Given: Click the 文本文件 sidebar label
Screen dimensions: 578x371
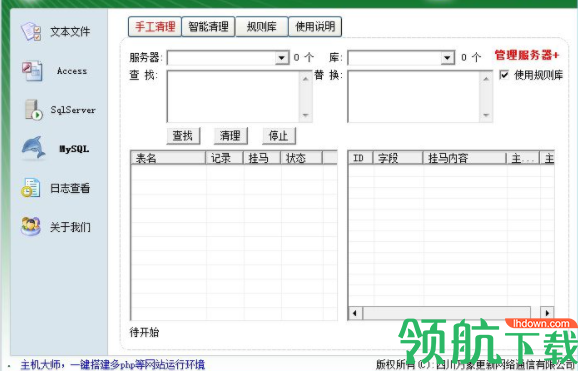Looking at the screenshot, I should [70, 32].
